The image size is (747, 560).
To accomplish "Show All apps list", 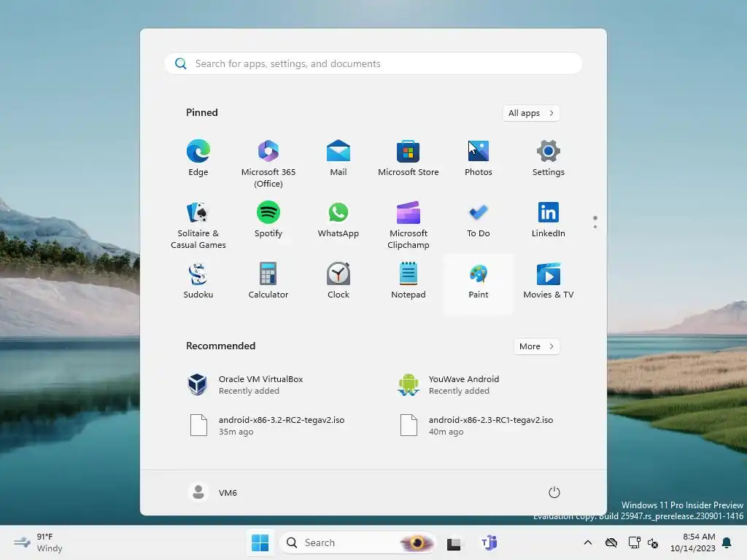I will point(531,113).
